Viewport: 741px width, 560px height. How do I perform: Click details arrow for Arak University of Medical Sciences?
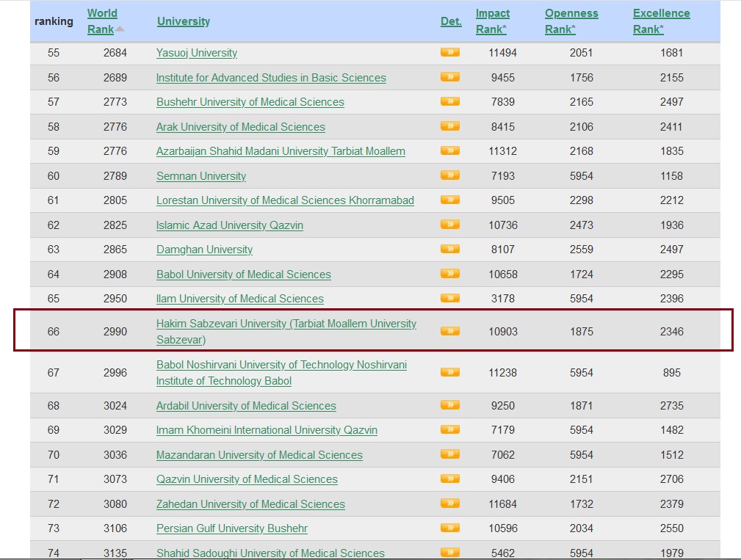coord(450,126)
